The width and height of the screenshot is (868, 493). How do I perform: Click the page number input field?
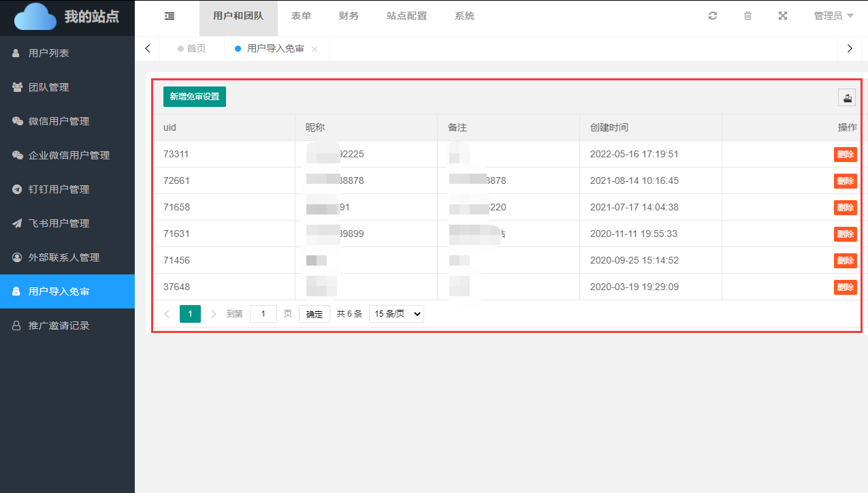tap(263, 314)
